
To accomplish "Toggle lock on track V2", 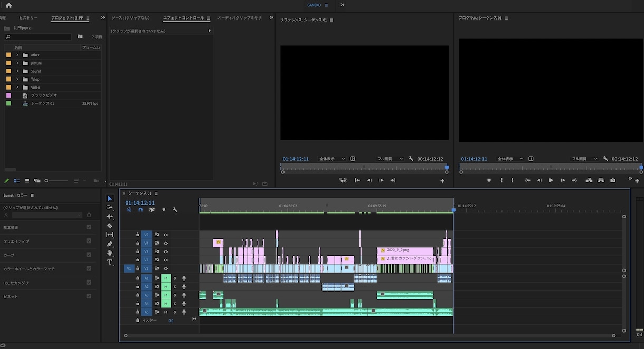I will pyautogui.click(x=138, y=260).
